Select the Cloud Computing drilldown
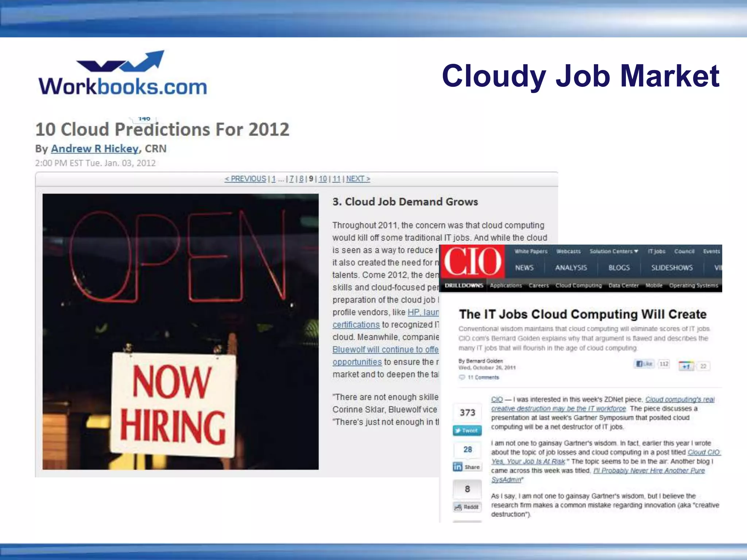 (x=578, y=285)
